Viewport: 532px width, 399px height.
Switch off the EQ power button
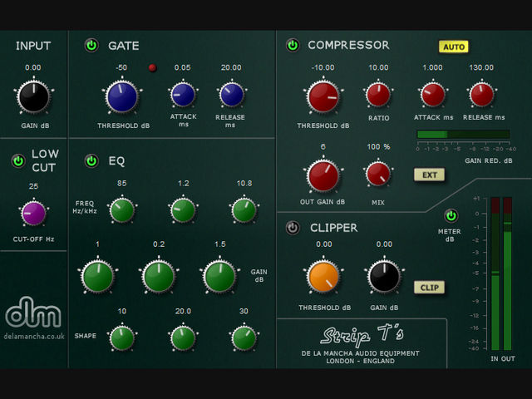91,160
